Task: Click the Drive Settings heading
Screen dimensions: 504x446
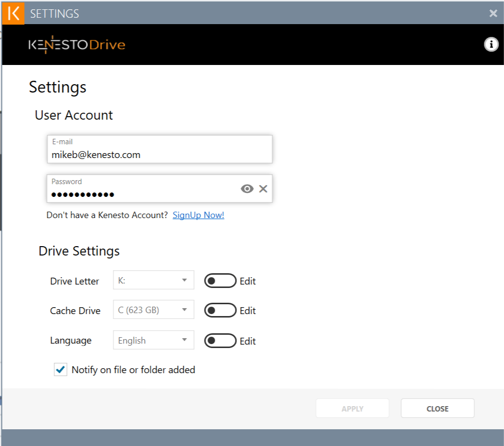Action: pos(79,251)
